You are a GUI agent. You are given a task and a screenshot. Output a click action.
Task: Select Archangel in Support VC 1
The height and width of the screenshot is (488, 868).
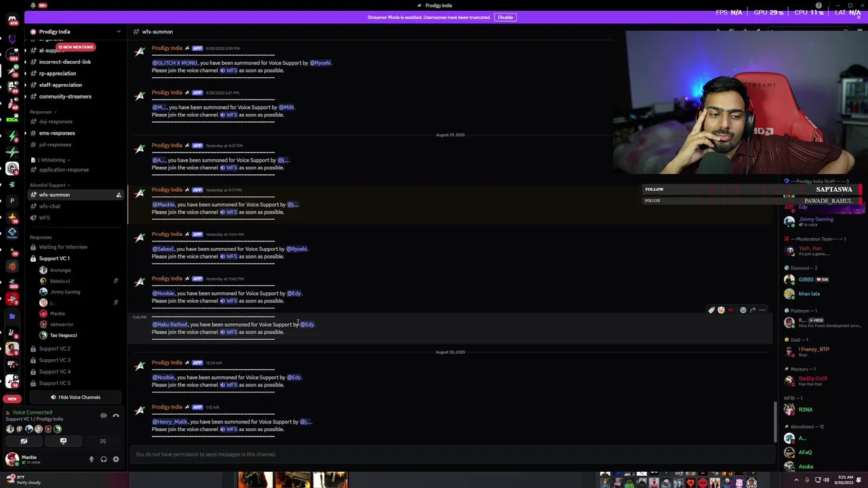[x=60, y=270]
